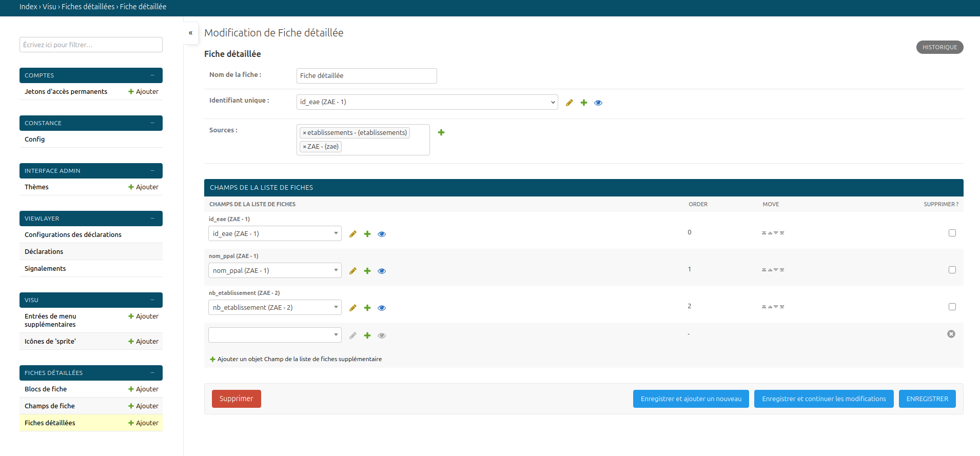This screenshot has width=980, height=456.
Task: View the nom_ppal field with eye icon
Action: tap(382, 271)
